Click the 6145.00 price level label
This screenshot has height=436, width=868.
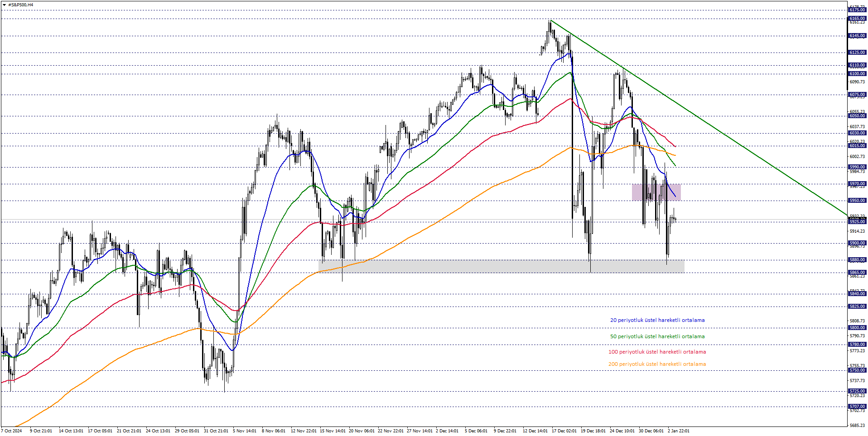(x=857, y=36)
